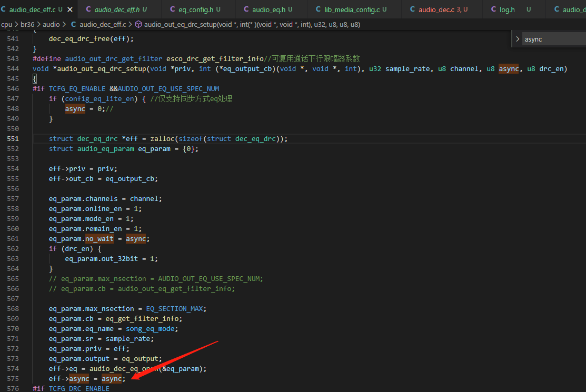Click eq_get_filter_info on line 569
The image size is (586, 392).
(144, 318)
